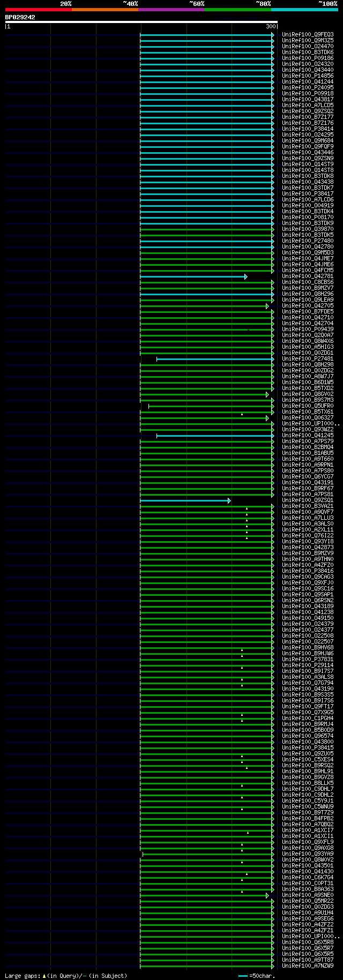Select the BP029242 query name
This screenshot has height=980, width=343.
click(20, 17)
